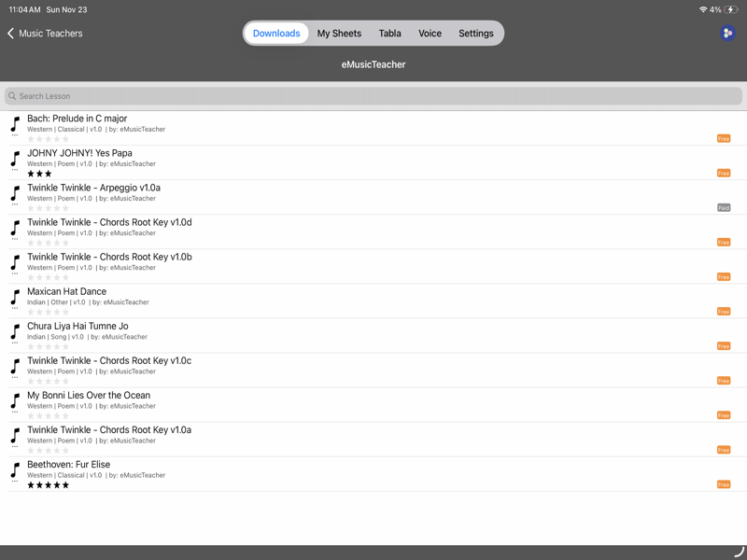
Task: Tap the ellipsis under Chords Root Key v1.0d icon
Action: point(13,240)
